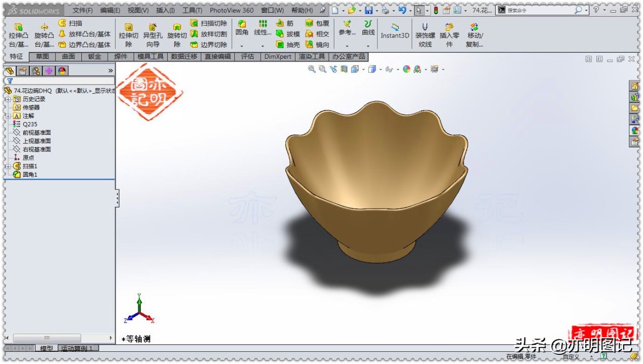Viewport: 643px width, 364px height.
Task: Toggle the Select cursor tool
Action: click(x=419, y=10)
